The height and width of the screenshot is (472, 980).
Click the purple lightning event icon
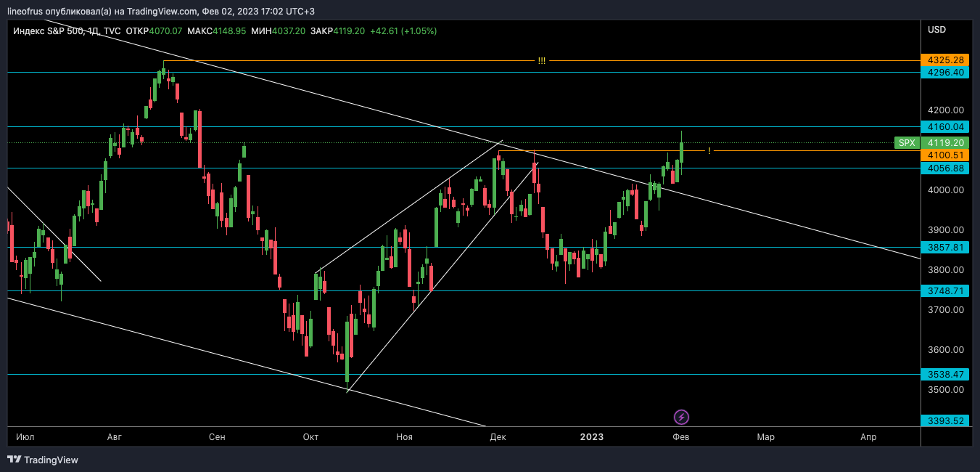click(x=681, y=417)
